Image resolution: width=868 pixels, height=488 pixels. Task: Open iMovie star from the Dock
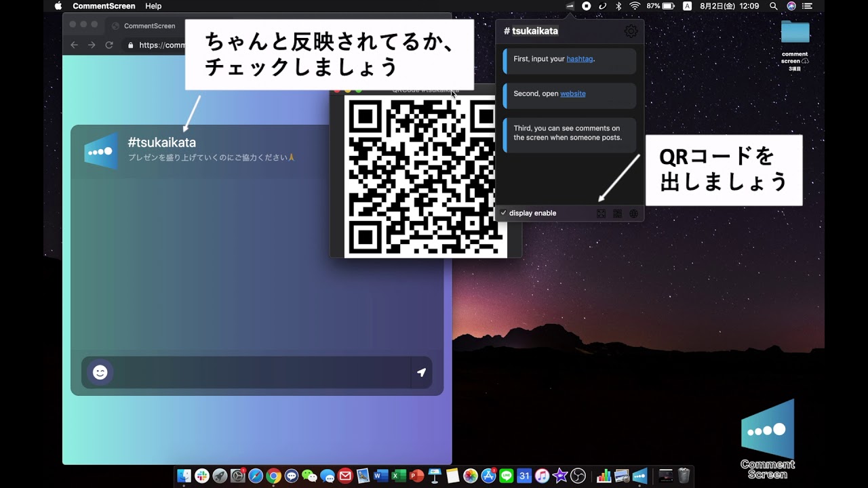[560, 476]
